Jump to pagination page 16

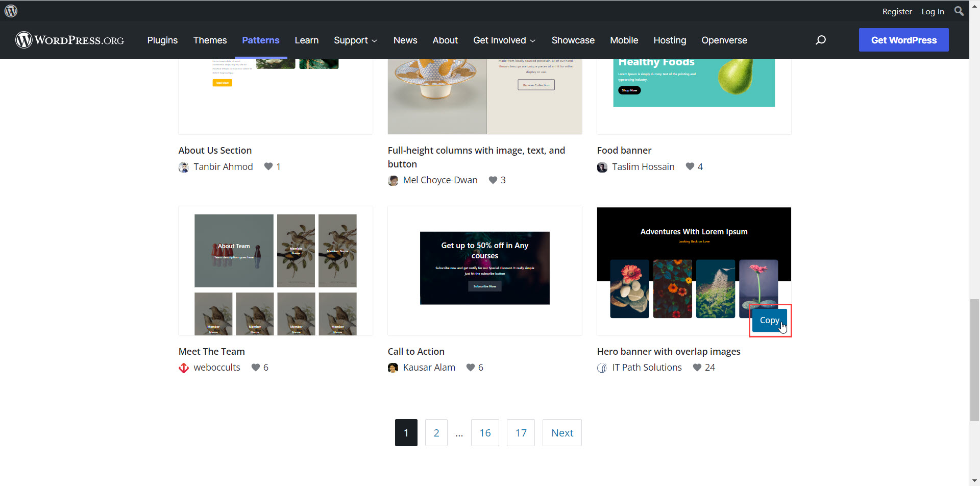(x=484, y=433)
